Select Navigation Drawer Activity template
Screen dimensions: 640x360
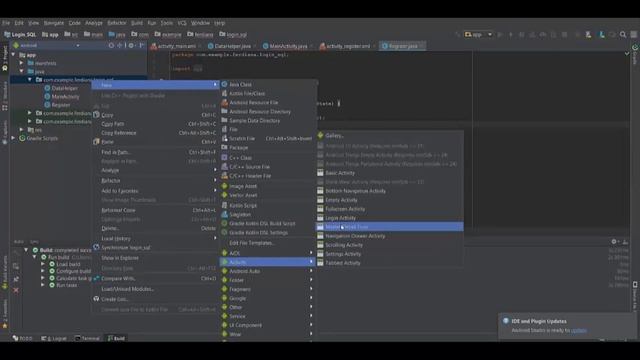(390, 236)
